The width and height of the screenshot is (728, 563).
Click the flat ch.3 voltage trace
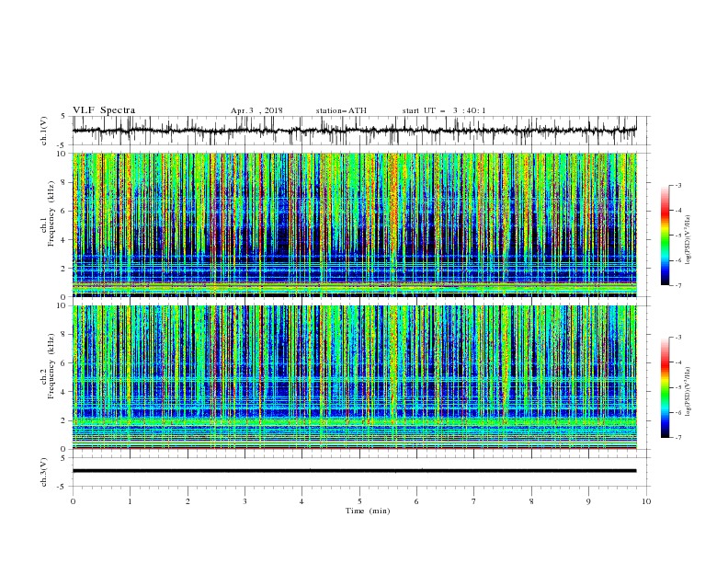(x=354, y=471)
